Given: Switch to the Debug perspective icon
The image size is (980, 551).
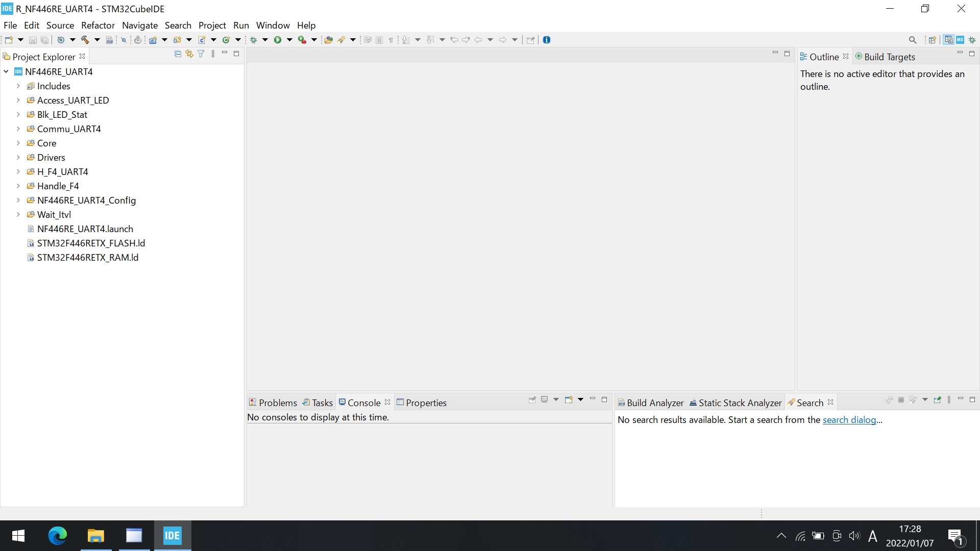Looking at the screenshot, I should 972,40.
